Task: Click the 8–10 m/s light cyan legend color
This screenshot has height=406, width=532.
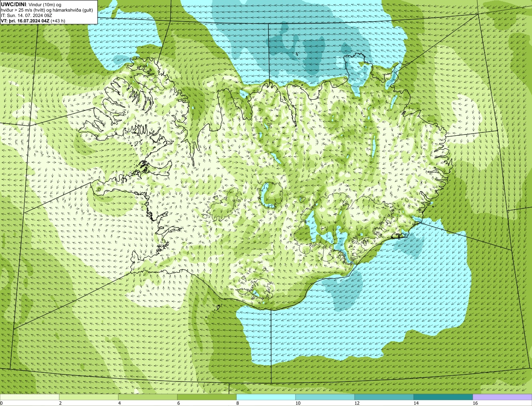Action: pos(266,397)
